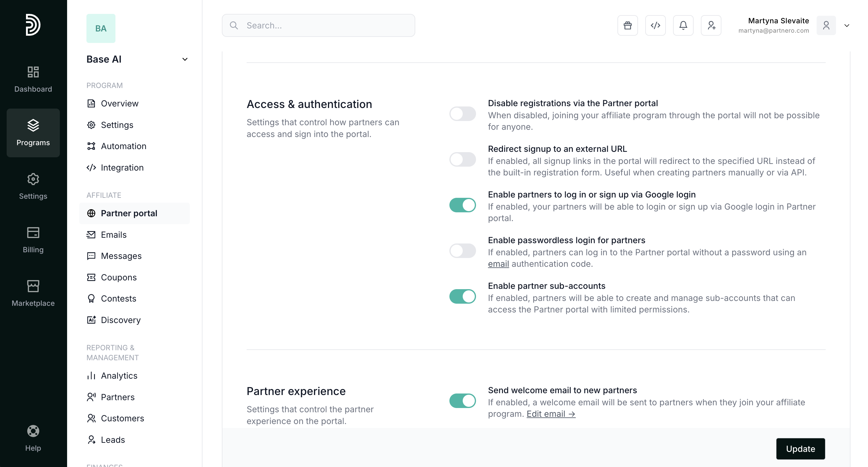The width and height of the screenshot is (868, 467).
Task: Go to Dashboard in the sidebar
Action: 33,79
